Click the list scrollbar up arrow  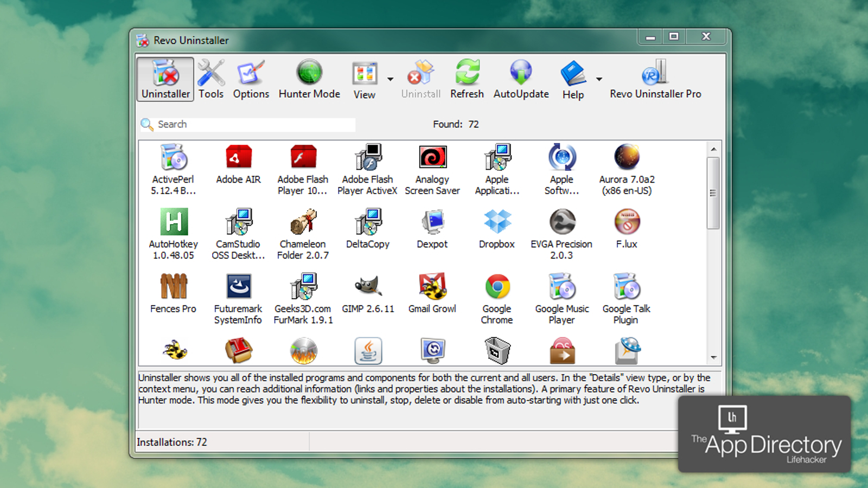pos(713,149)
